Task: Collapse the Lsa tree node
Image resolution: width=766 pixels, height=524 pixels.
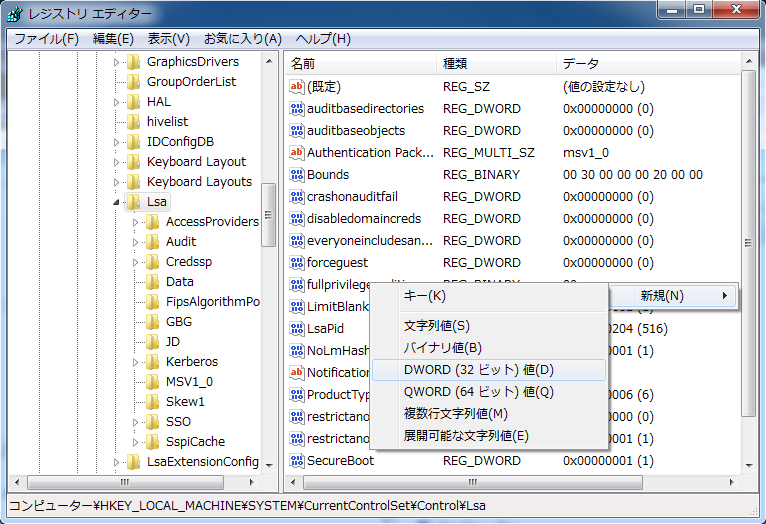Action: [117, 202]
